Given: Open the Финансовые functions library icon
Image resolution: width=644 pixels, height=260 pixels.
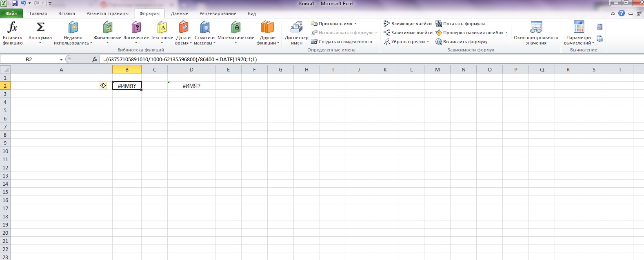Looking at the screenshot, I should click(107, 28).
